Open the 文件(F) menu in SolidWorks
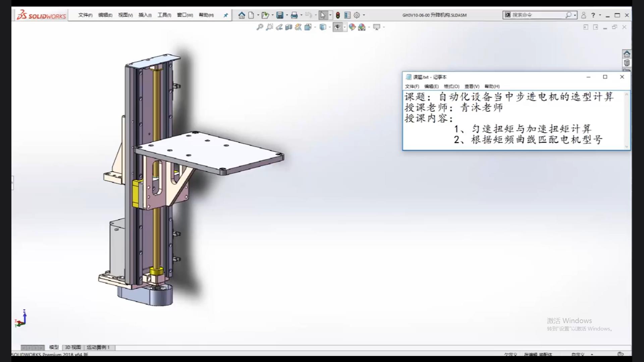 tap(85, 15)
